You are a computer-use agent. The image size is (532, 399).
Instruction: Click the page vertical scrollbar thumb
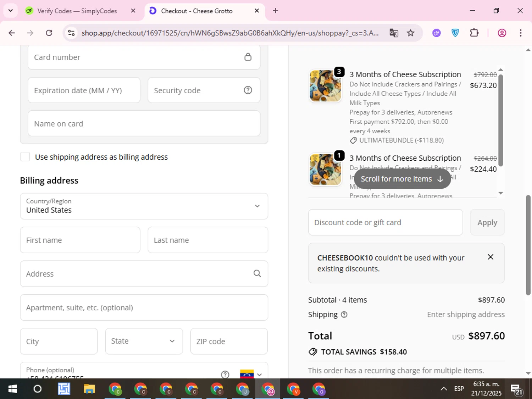(x=528, y=245)
